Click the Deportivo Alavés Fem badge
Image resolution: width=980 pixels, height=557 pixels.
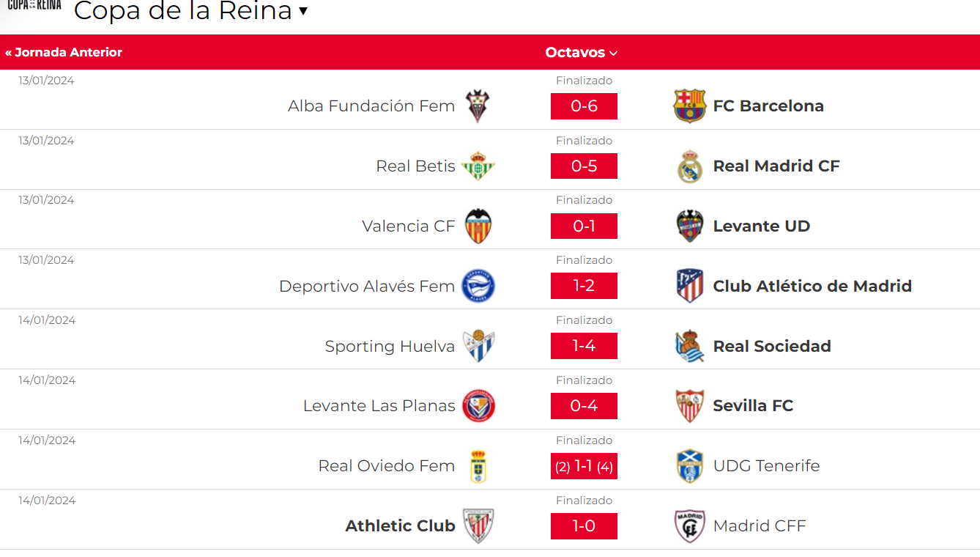(478, 286)
